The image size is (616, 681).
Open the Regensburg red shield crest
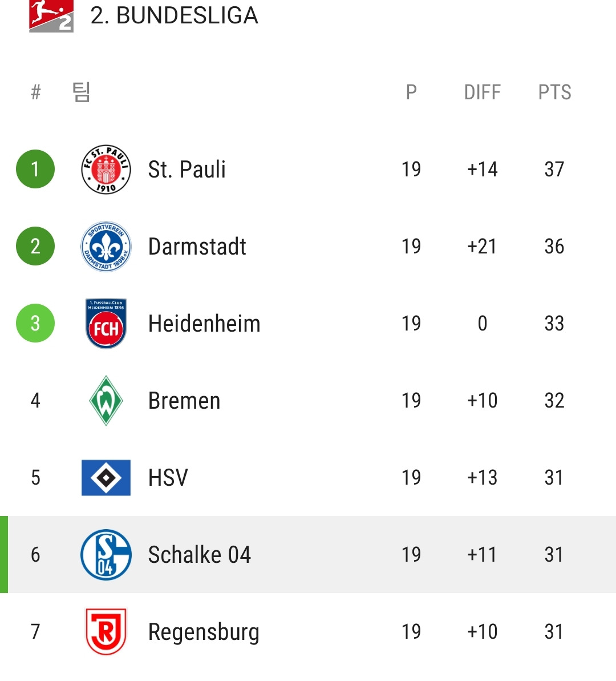click(x=106, y=631)
